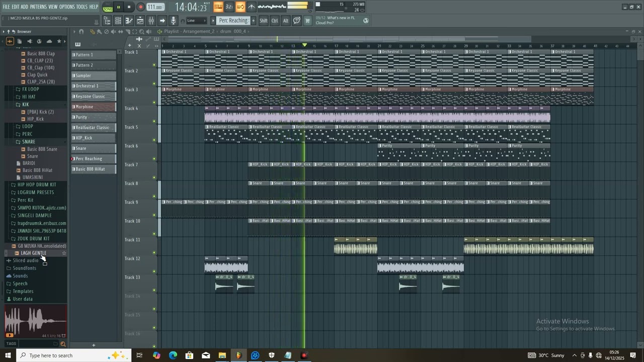Click the microphone recording icon
644x362 pixels.
[174, 21]
